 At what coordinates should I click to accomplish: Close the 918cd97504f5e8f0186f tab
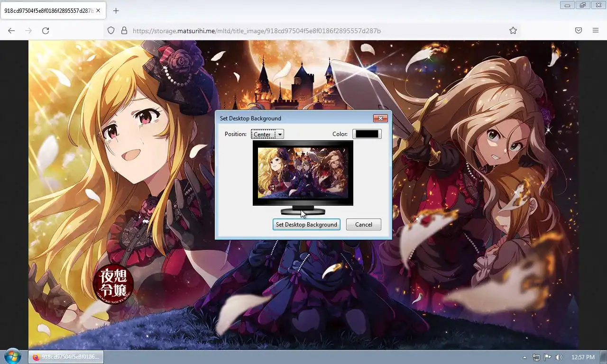(98, 10)
